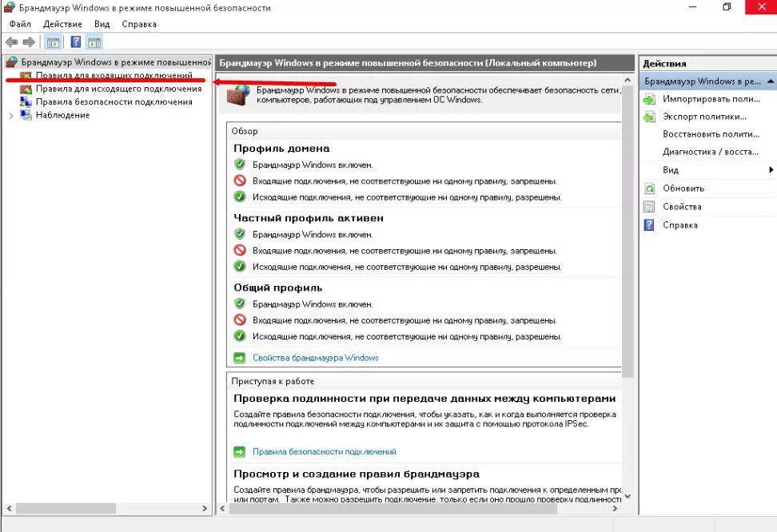Collapse the Брандмауэр Windows actions group
The image size is (777, 532).
coord(770,80)
